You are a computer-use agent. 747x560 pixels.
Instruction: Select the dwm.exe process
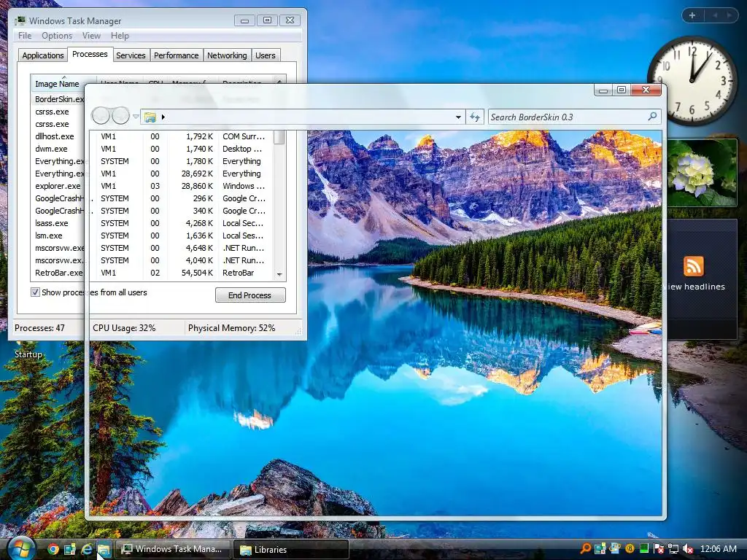[51, 149]
